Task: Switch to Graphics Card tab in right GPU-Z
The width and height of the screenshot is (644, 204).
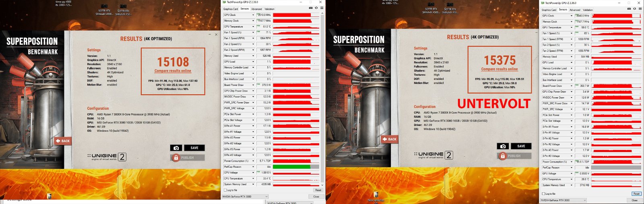Action: [549, 10]
